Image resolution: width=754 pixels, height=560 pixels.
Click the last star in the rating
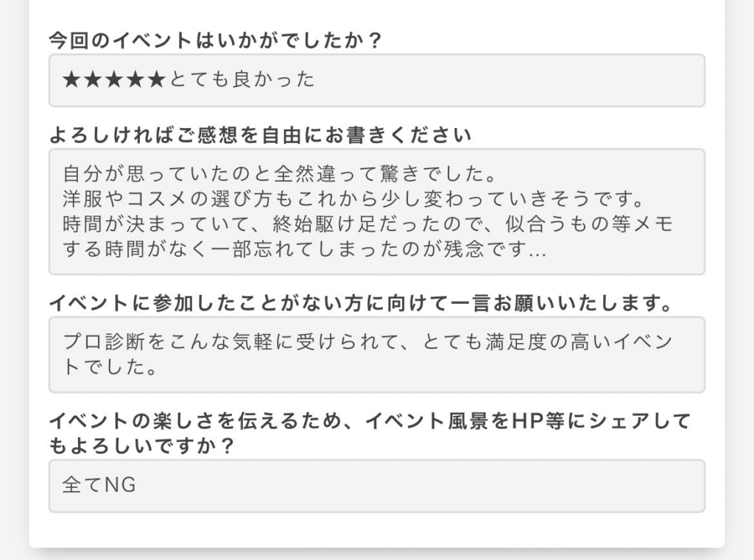[156, 79]
